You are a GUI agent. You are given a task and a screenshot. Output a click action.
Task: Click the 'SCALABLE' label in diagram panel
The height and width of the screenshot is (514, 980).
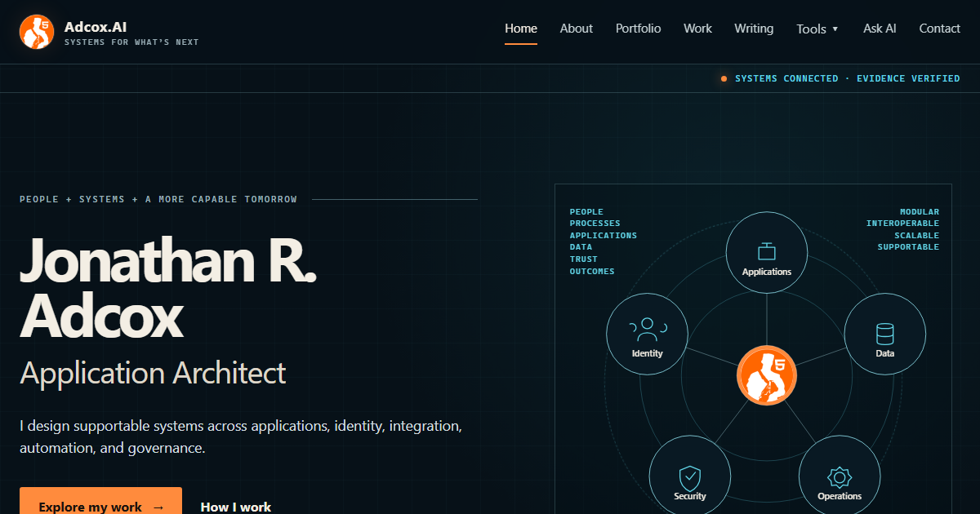pos(917,236)
